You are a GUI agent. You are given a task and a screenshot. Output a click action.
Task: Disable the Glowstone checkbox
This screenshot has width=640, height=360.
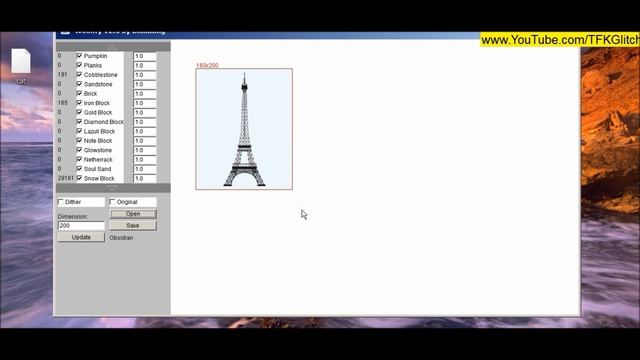[79, 150]
